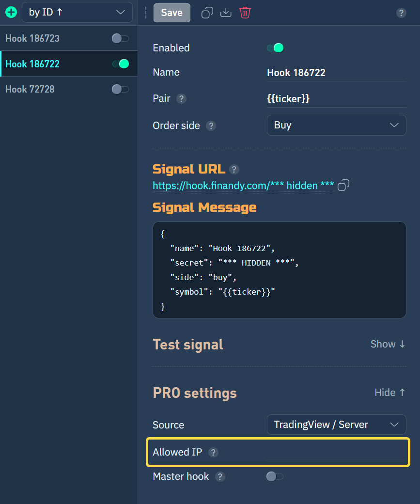Click the Save button
Screen dimensions: 420x504
click(171, 13)
